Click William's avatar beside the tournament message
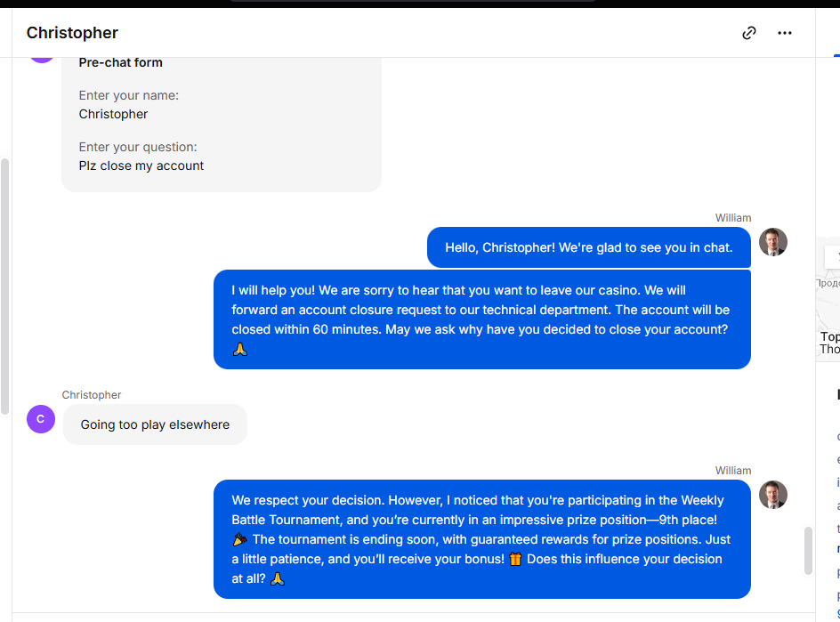The height and width of the screenshot is (622, 840). pyautogui.click(x=772, y=495)
